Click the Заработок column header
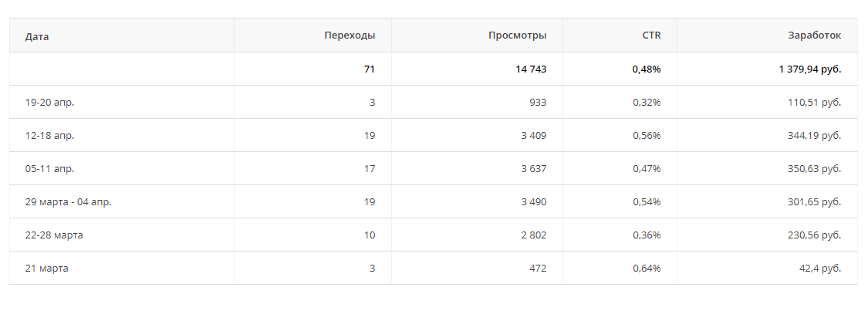868x311 pixels. tap(815, 35)
